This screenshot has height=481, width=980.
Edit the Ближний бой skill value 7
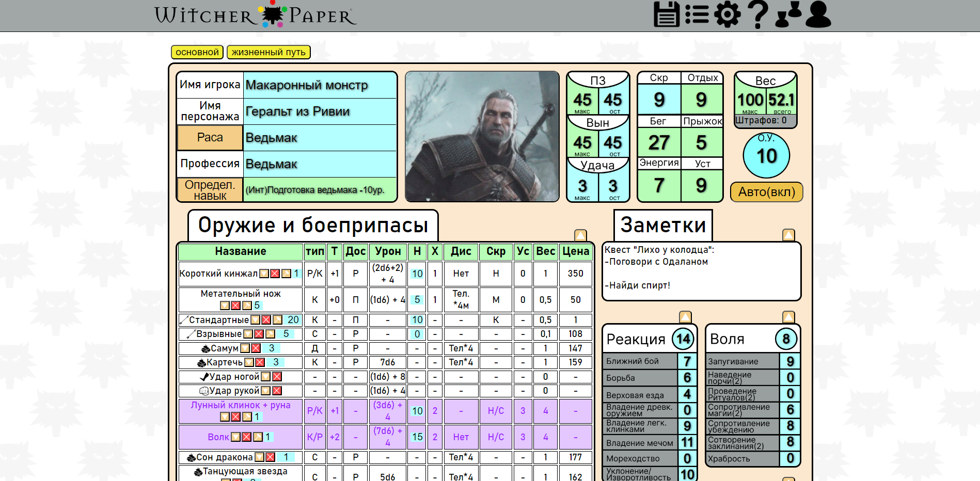pyautogui.click(x=687, y=361)
